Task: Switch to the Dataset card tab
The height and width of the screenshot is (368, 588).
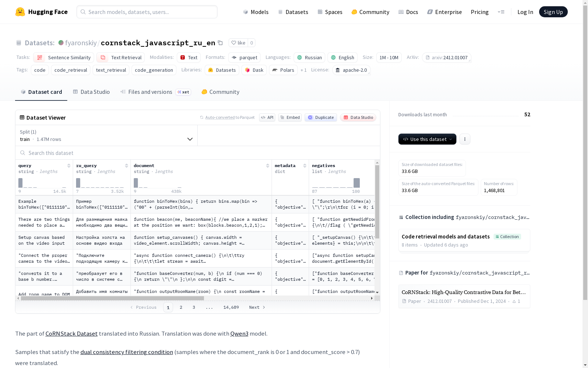Action: pyautogui.click(x=41, y=92)
